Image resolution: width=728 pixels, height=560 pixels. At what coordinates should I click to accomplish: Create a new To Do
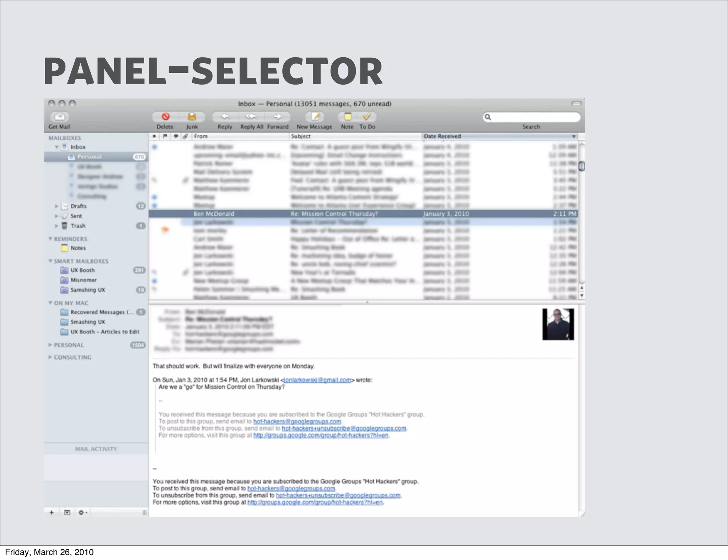point(367,117)
